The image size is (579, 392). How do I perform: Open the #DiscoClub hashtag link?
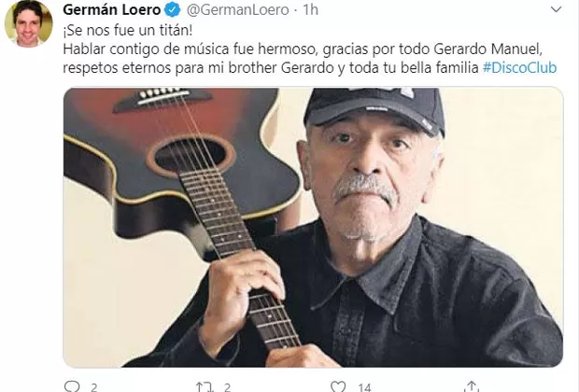[519, 68]
